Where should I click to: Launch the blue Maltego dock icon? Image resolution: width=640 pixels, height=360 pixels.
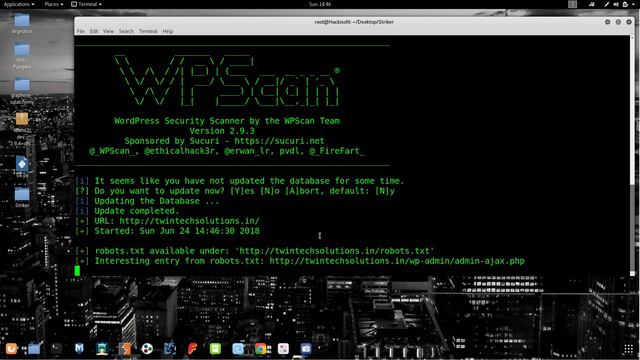click(x=170, y=349)
